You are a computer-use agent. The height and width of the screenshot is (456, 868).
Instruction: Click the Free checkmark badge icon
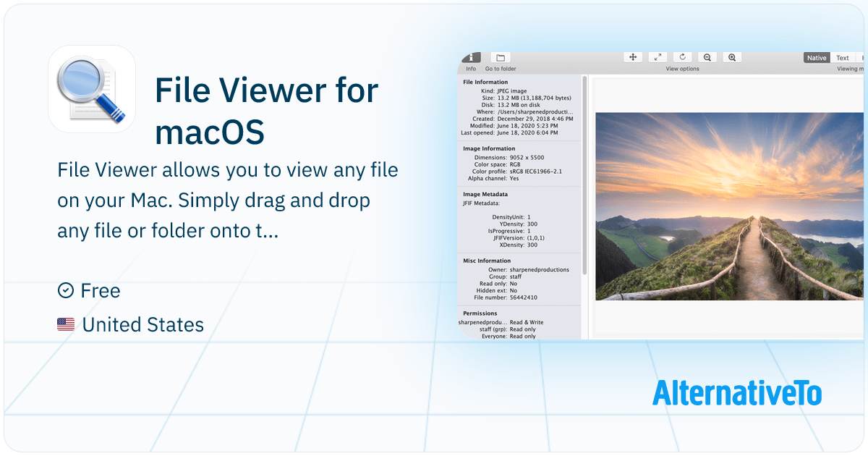65,290
